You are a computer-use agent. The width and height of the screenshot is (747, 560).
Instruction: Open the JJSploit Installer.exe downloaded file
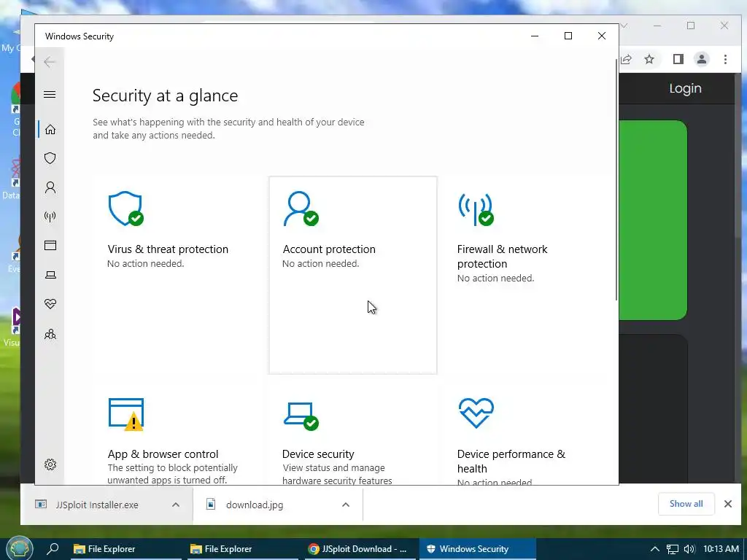[x=97, y=505]
